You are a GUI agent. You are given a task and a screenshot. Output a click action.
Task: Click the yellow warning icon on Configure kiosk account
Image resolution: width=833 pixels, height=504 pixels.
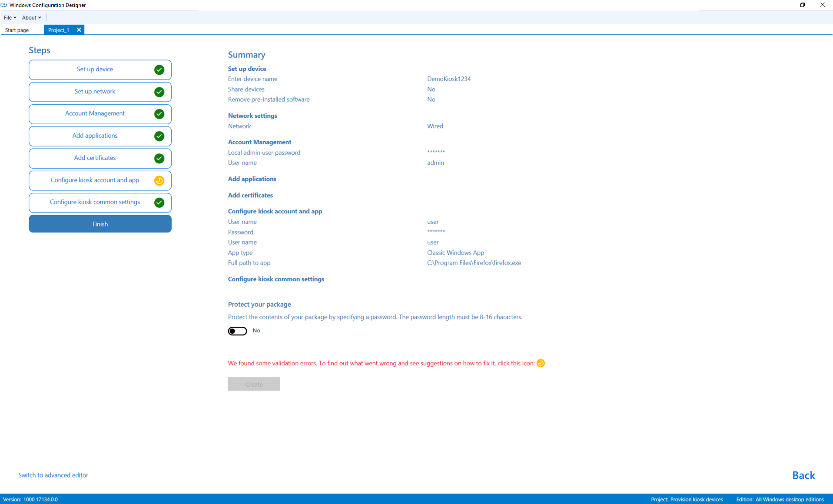(x=159, y=180)
